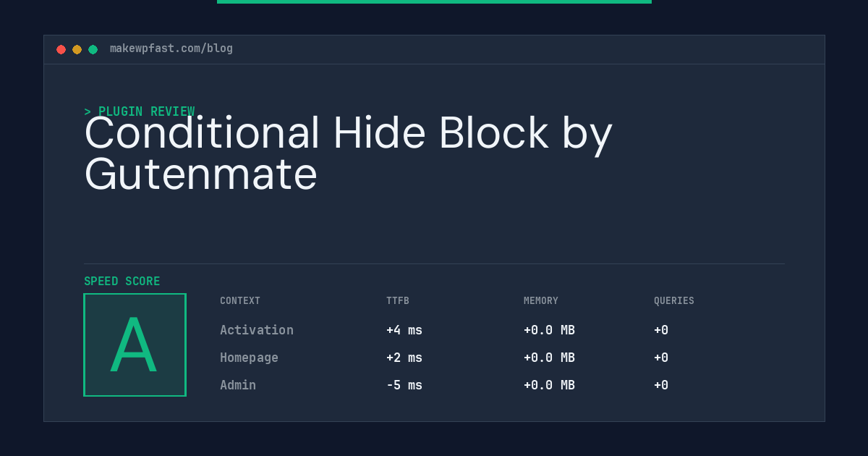Click the green 'A' speed score badge
The image size is (868, 456).
point(135,345)
